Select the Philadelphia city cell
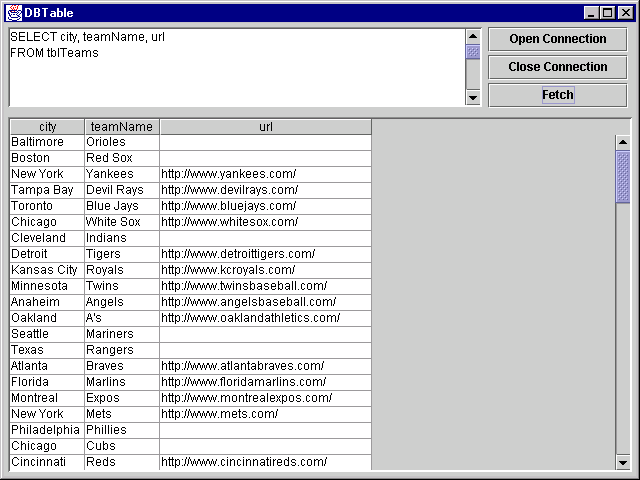The height and width of the screenshot is (480, 640). point(47,430)
